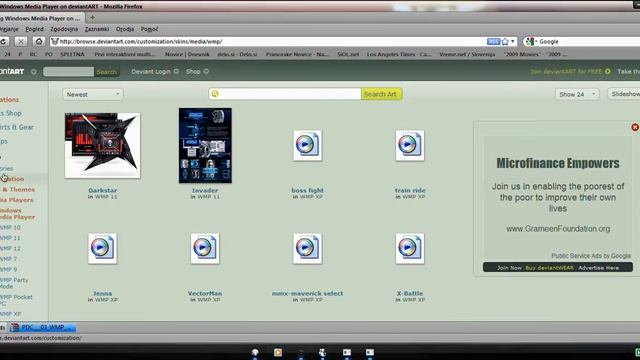Click Advertise here link in ad footer

(x=598, y=268)
